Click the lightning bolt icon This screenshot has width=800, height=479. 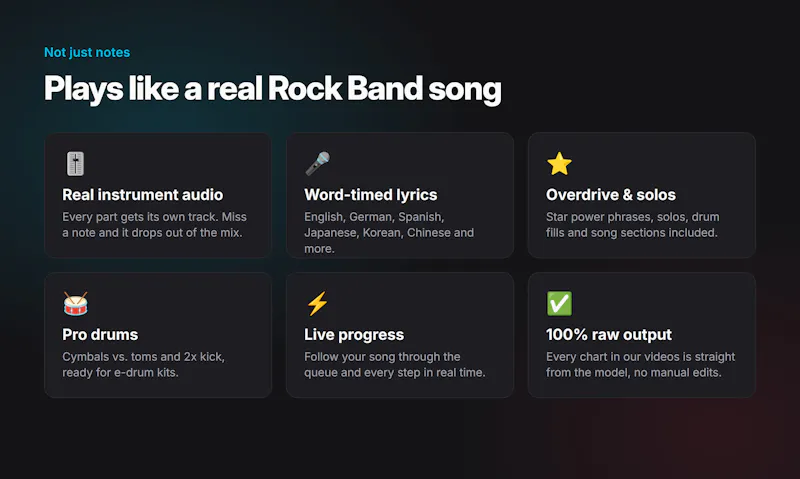(317, 304)
